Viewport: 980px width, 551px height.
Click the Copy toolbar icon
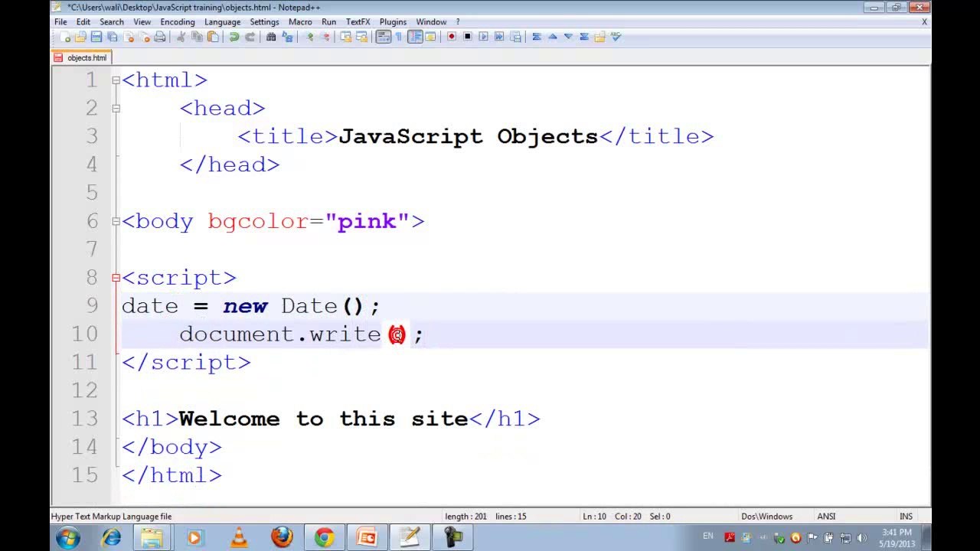coord(197,37)
